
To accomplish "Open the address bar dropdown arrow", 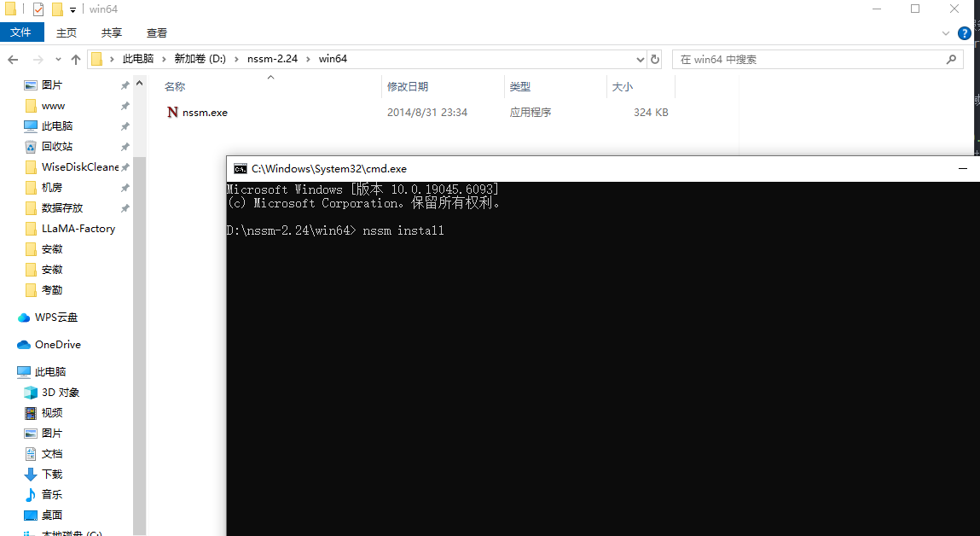I will pyautogui.click(x=640, y=59).
